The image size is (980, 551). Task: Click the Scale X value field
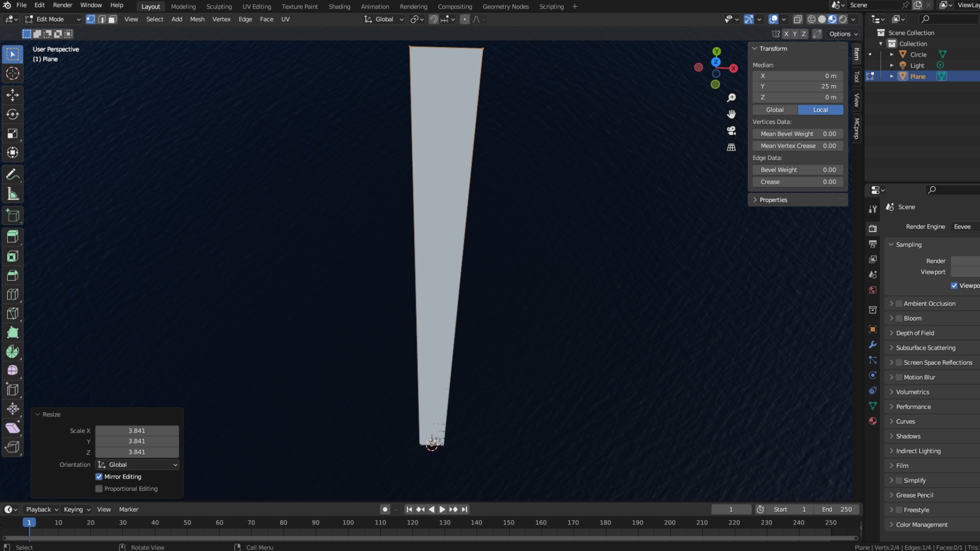pyautogui.click(x=137, y=431)
